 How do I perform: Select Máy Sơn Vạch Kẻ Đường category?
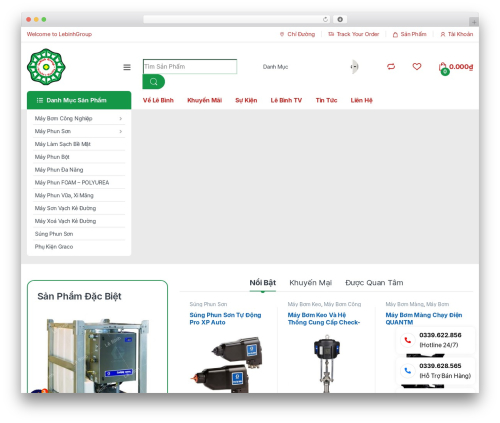pos(65,208)
